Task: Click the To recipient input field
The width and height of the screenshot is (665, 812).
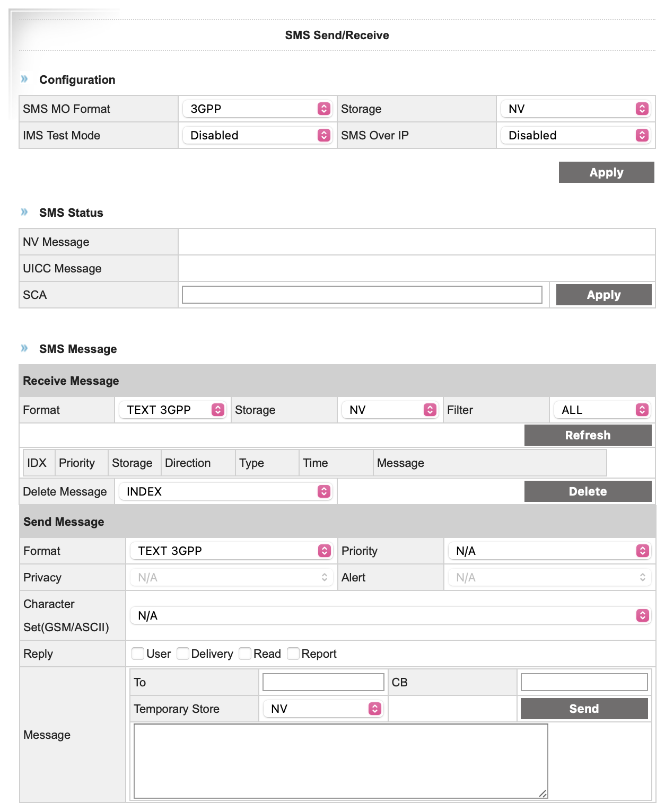Action: pos(323,682)
